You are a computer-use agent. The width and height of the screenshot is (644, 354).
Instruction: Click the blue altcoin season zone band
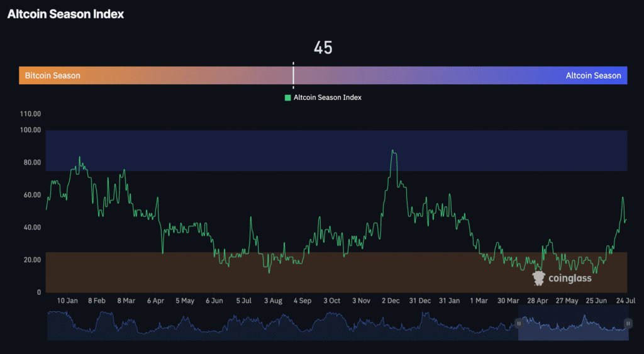(336, 150)
